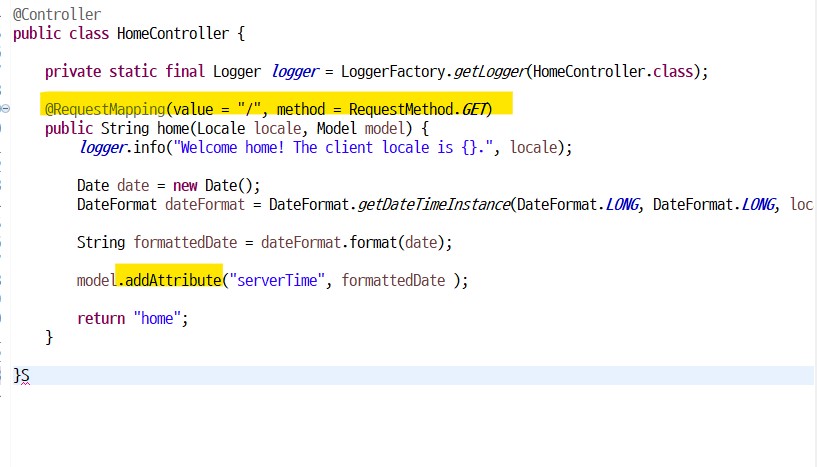Click the getDateTimeInstance method call
The height and width of the screenshot is (467, 817).
tap(434, 204)
